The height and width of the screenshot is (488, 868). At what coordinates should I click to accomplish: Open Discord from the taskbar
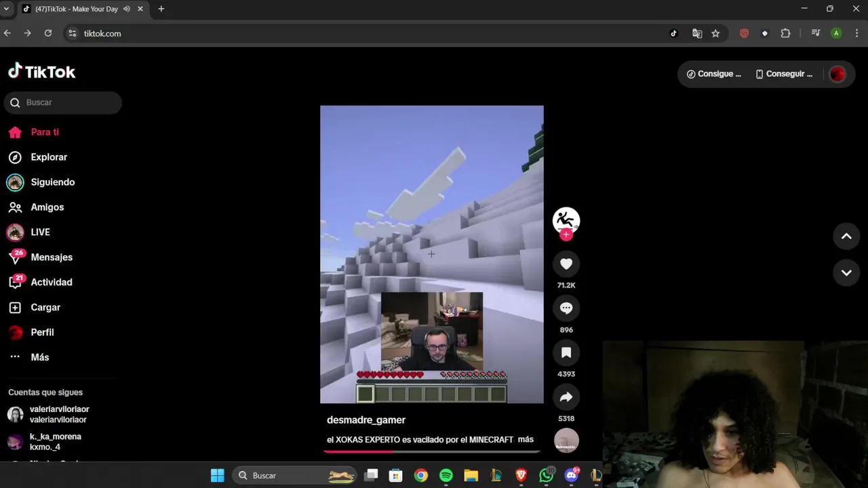pyautogui.click(x=572, y=475)
